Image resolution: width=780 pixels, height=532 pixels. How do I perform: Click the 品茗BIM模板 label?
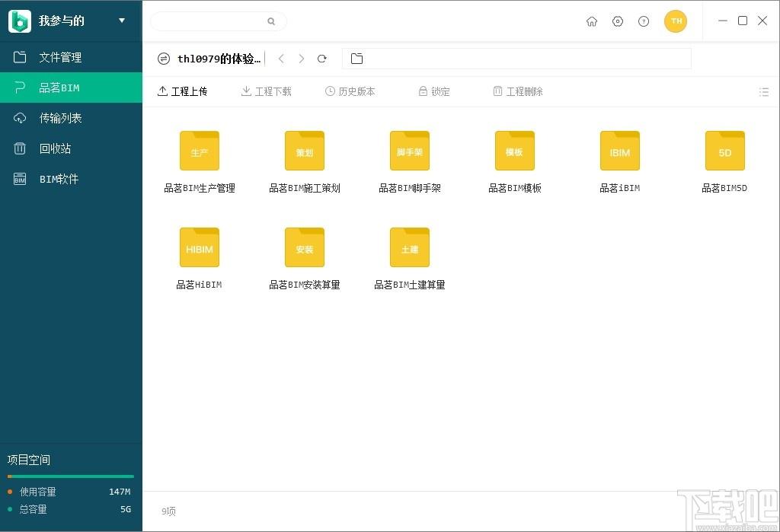pos(515,188)
